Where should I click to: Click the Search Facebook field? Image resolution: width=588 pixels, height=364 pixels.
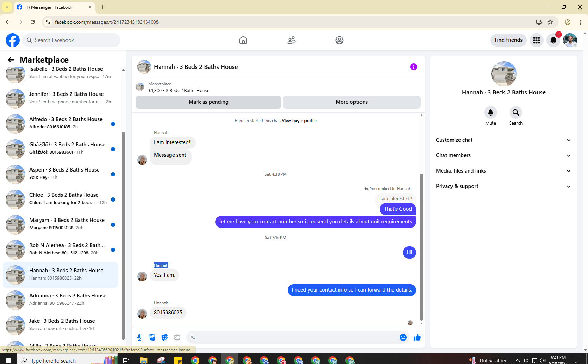point(71,40)
